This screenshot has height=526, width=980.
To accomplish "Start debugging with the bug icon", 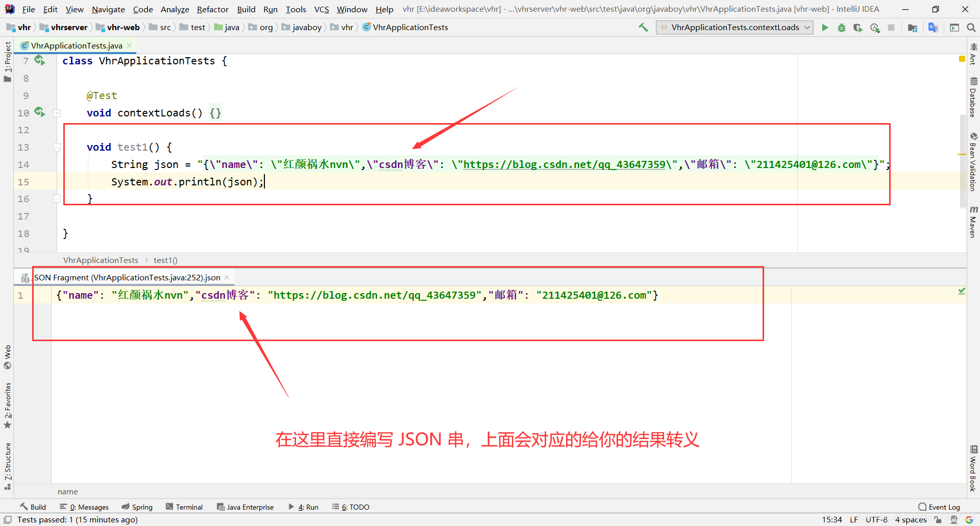I will [842, 28].
